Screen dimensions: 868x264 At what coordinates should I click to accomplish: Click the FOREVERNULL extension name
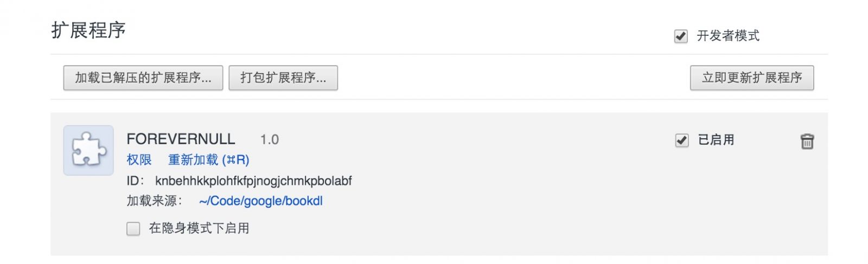(x=181, y=139)
